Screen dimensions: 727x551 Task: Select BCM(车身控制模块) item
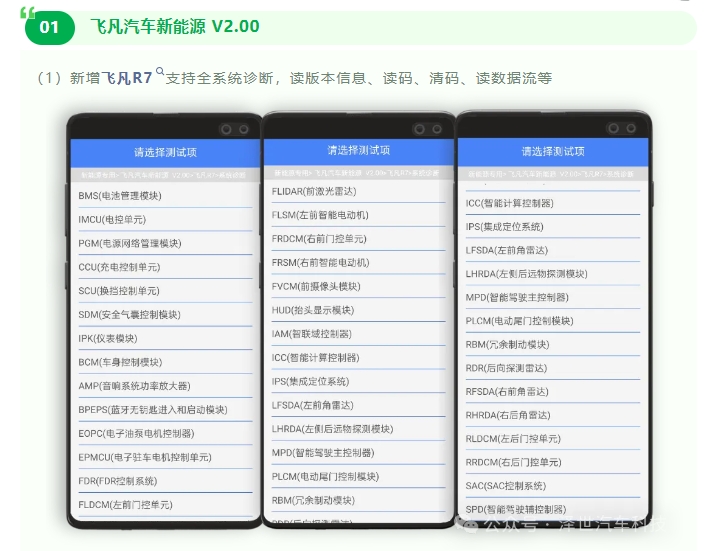pyautogui.click(x=165, y=362)
